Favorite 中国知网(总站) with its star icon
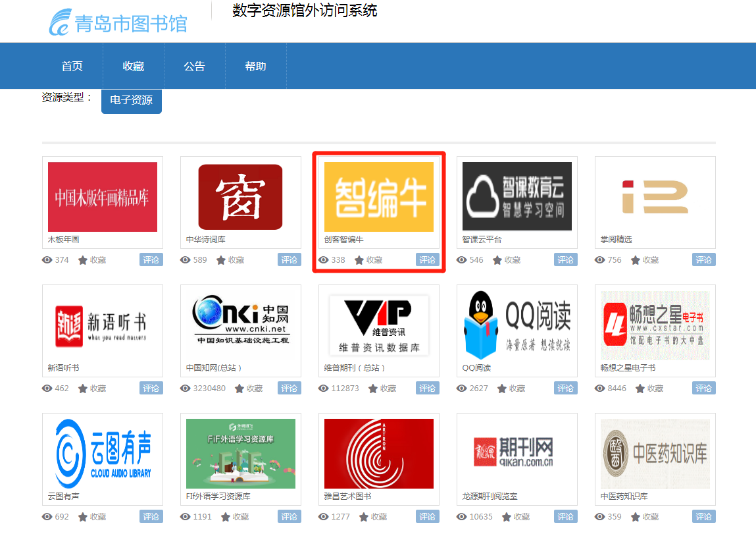Screen dimensions: 756x538 click(x=239, y=389)
